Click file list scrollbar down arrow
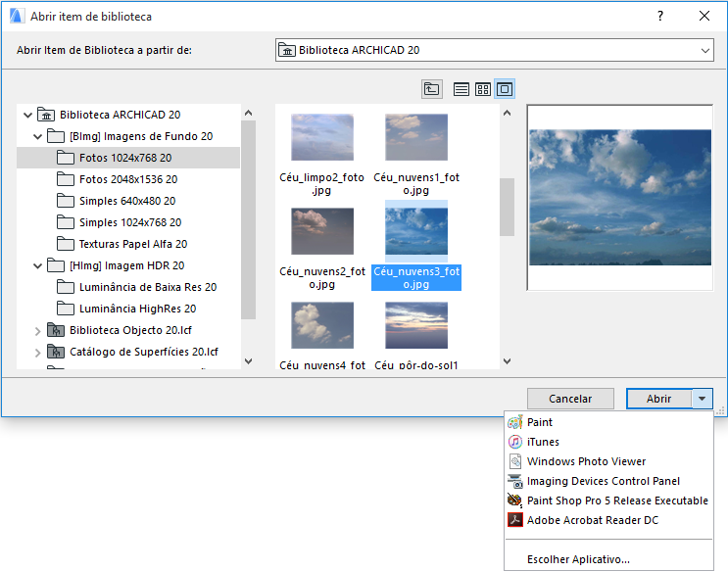The height and width of the screenshot is (572, 728). coord(507,361)
